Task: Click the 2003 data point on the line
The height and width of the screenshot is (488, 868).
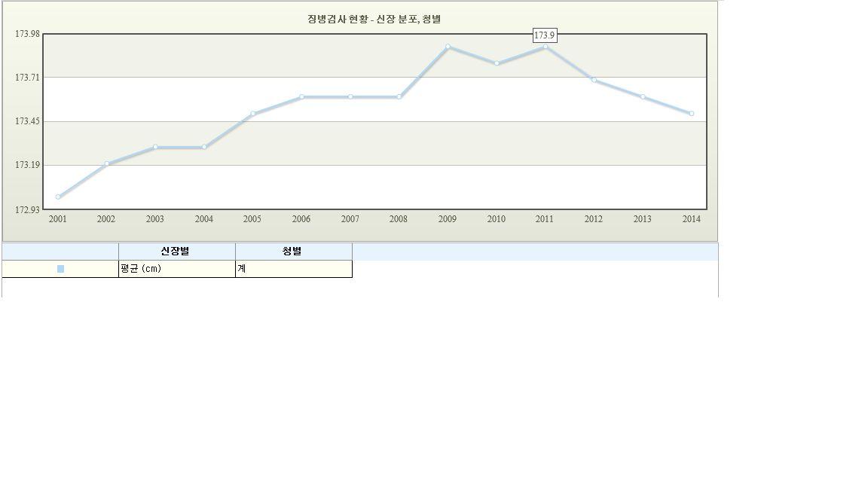Action: (x=155, y=147)
